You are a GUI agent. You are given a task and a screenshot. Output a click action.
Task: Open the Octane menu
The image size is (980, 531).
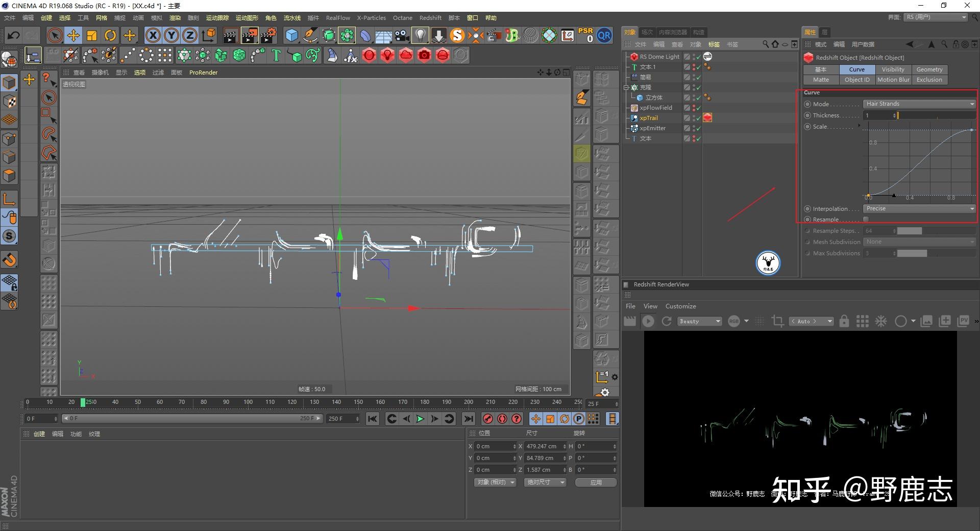402,18
